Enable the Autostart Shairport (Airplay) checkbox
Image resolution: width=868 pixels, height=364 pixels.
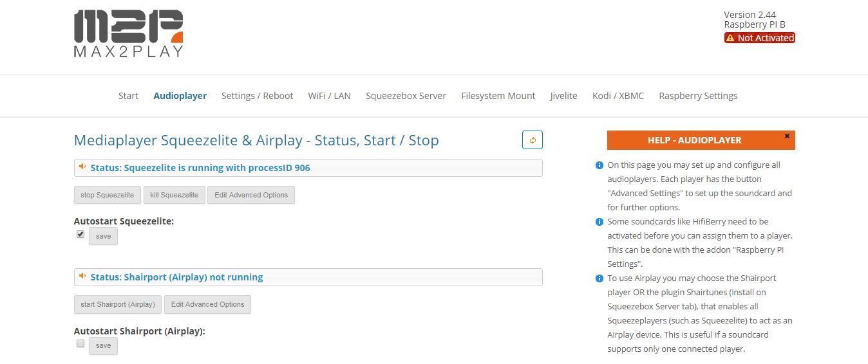(x=80, y=344)
